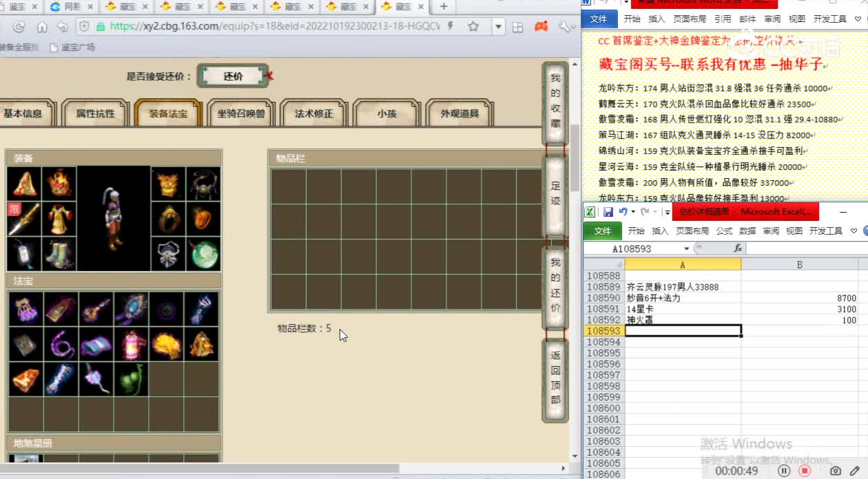Select the flaming crown equipment icon

click(60, 184)
